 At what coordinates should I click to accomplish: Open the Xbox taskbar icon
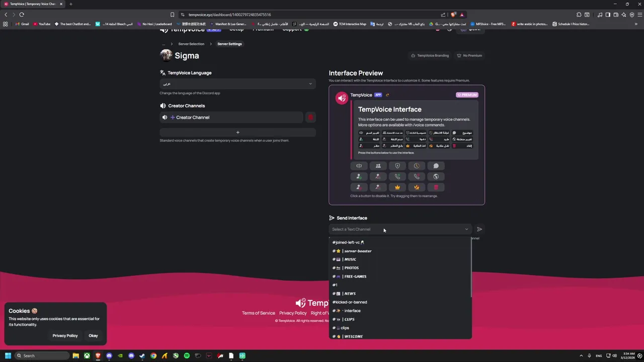87,355
